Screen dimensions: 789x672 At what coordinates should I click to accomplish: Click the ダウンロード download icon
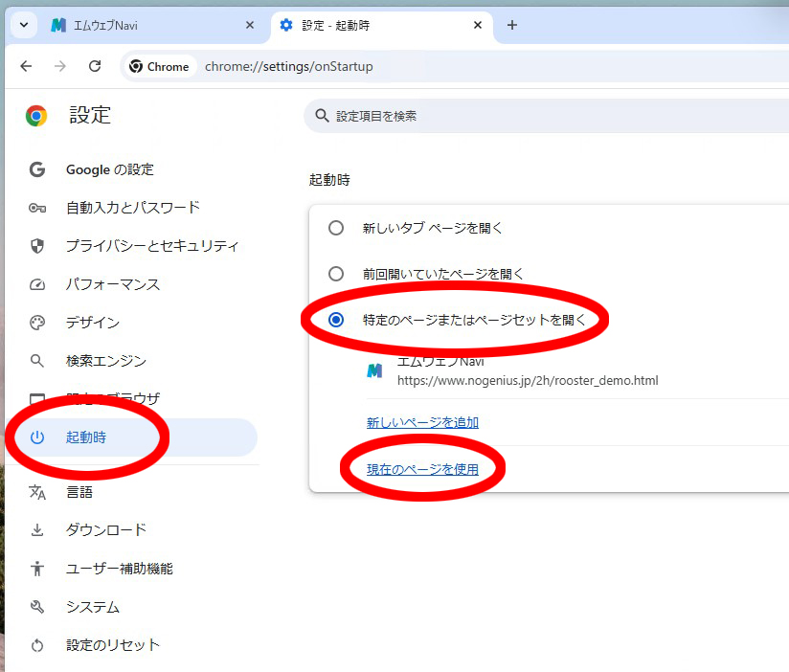[x=36, y=530]
